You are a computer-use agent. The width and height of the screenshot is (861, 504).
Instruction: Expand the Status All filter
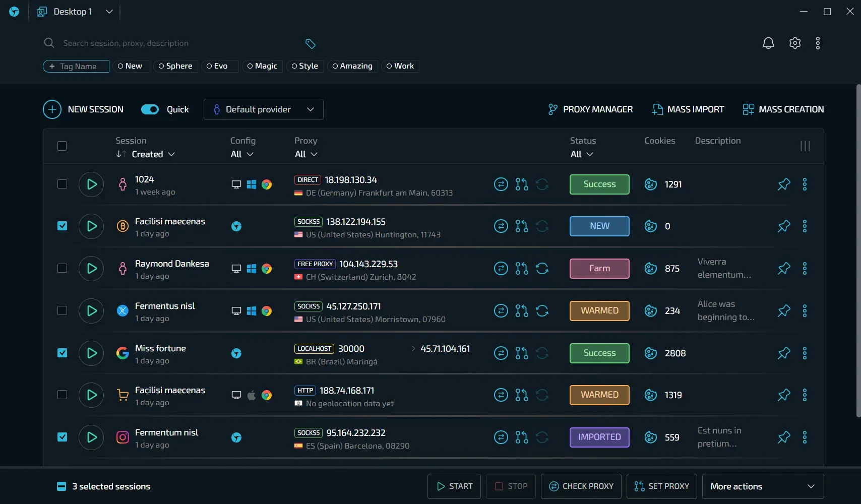(x=581, y=154)
